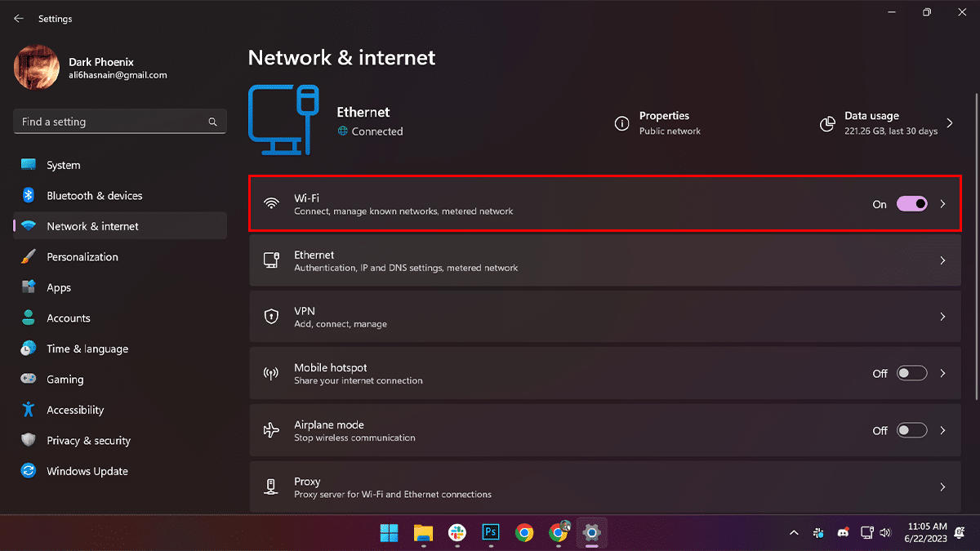The height and width of the screenshot is (551, 980).
Task: Expand VPN settings with its chevron
Action: [942, 317]
